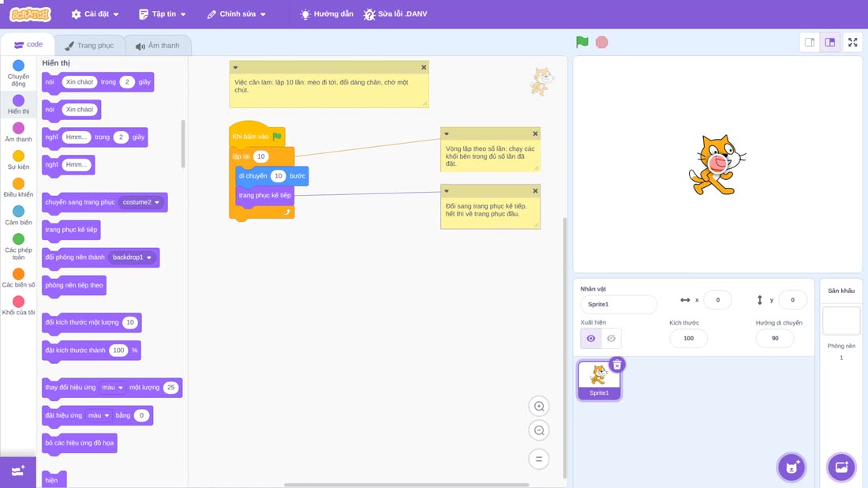Click the Sửa lỗi .DANV button

point(395,14)
